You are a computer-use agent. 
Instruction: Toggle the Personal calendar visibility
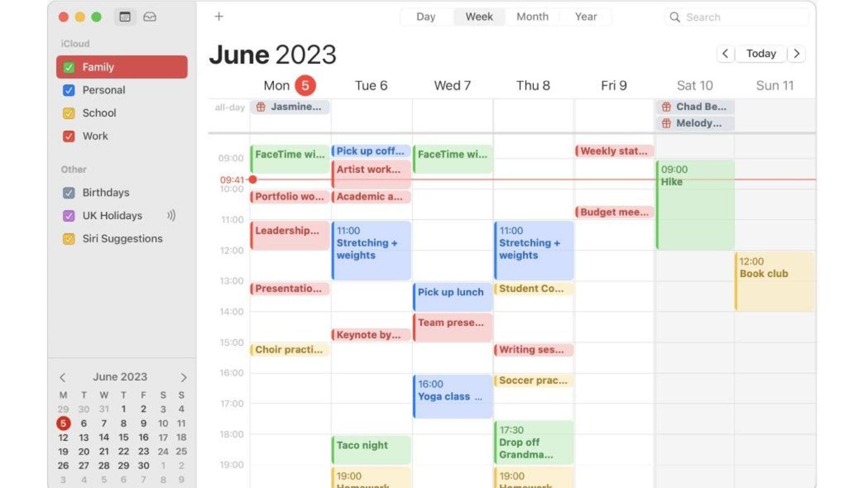pos(71,89)
